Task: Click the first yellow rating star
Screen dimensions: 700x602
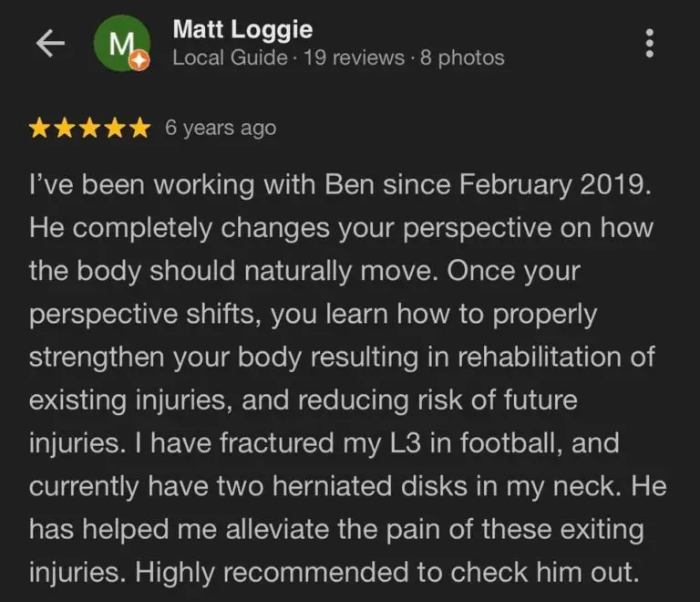Action: point(41,129)
